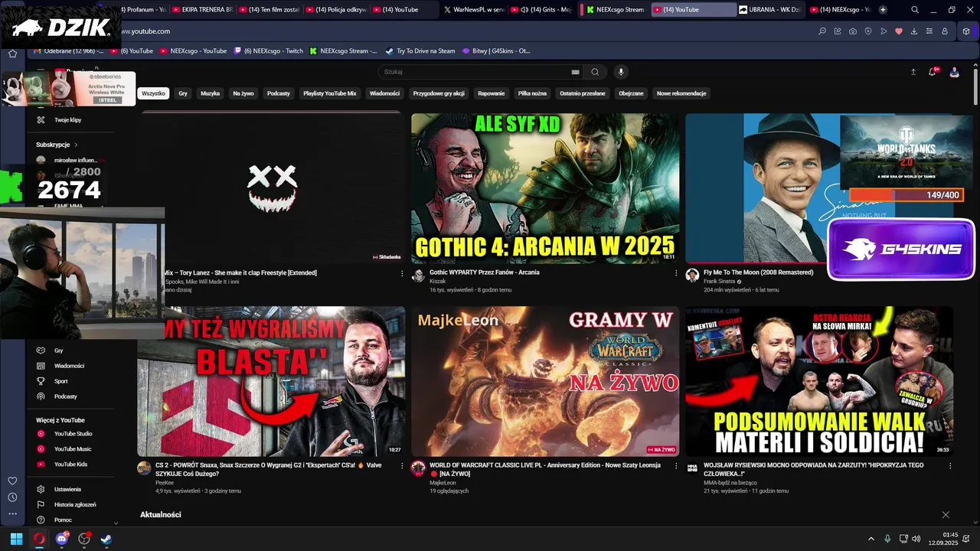
Task: Open Windows Start menu
Action: (x=16, y=539)
